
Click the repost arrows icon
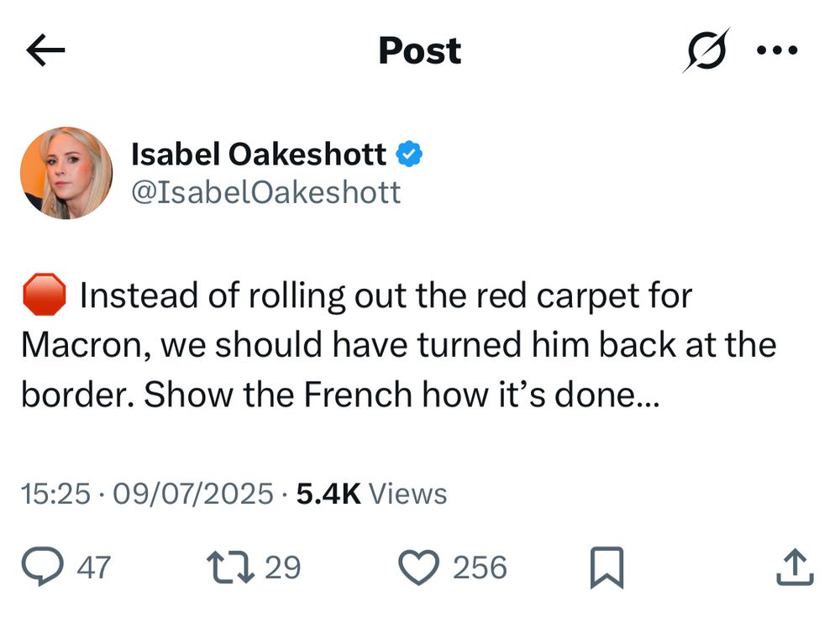[230, 568]
